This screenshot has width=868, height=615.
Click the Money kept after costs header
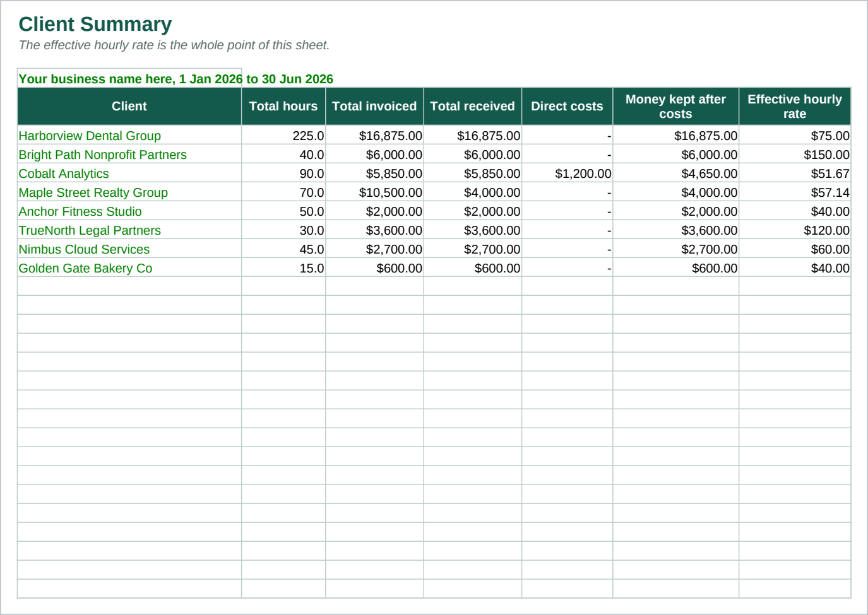pos(675,106)
